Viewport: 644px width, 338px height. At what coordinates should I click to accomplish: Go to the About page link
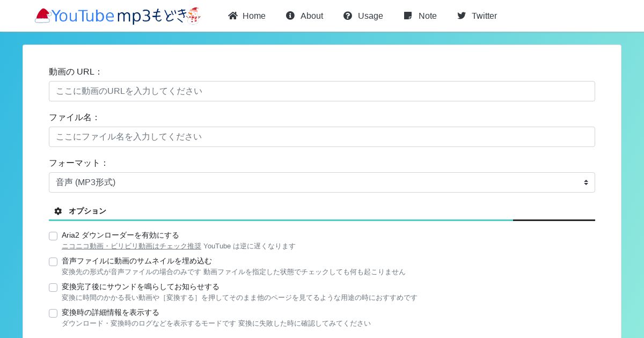pos(304,16)
